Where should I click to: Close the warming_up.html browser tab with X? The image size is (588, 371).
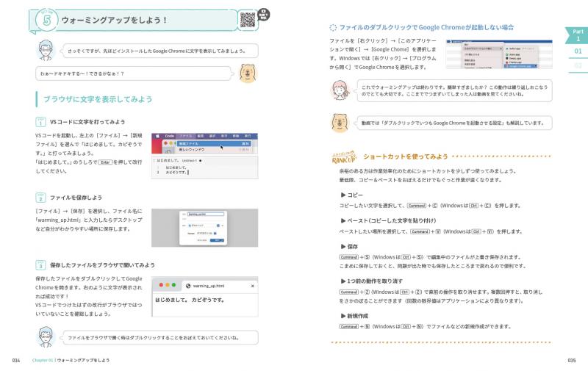[252, 285]
